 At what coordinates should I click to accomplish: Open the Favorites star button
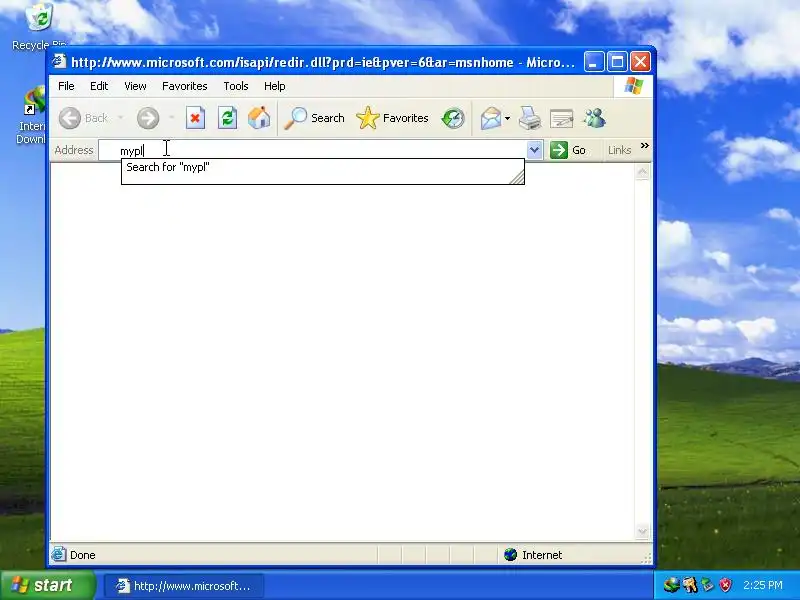(392, 118)
